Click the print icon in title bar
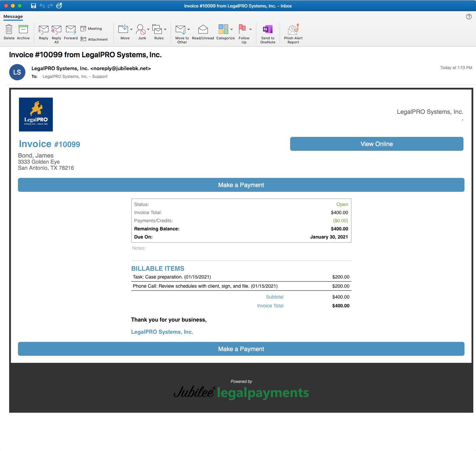 click(x=59, y=6)
